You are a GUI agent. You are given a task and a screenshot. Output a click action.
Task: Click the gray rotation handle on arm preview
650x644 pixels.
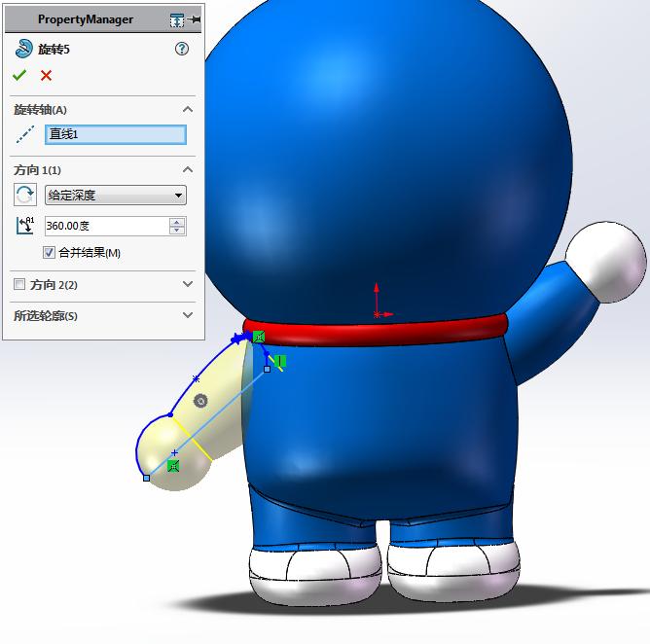click(x=200, y=401)
